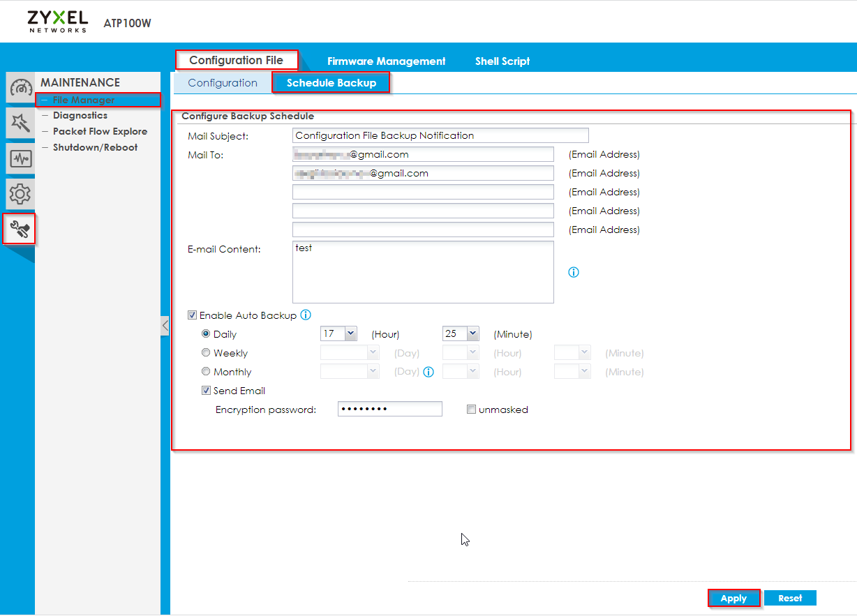Open the Quick Setup wizard wand icon
Viewport: 857px width, 616px height.
20,123
